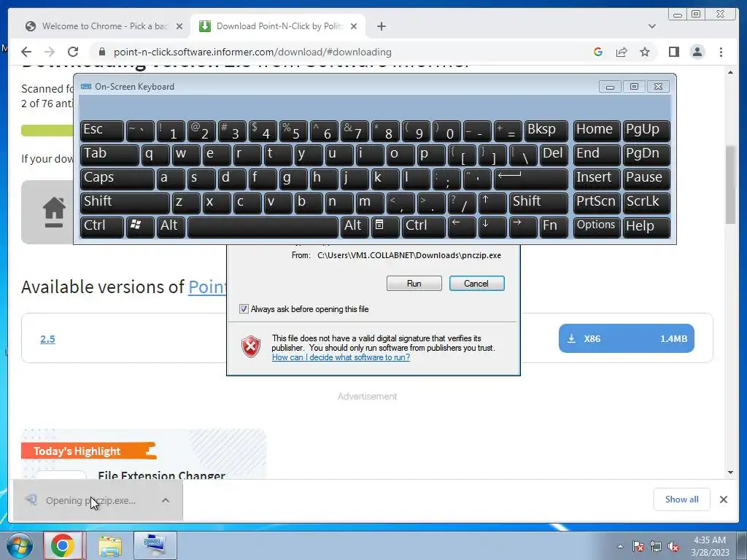Close the Welcome to Chrome tab

[179, 26]
